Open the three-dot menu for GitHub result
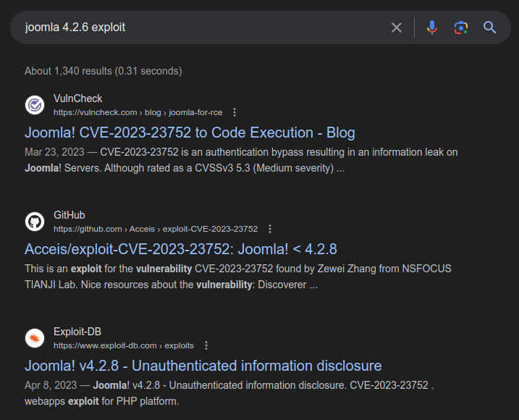 click(270, 229)
